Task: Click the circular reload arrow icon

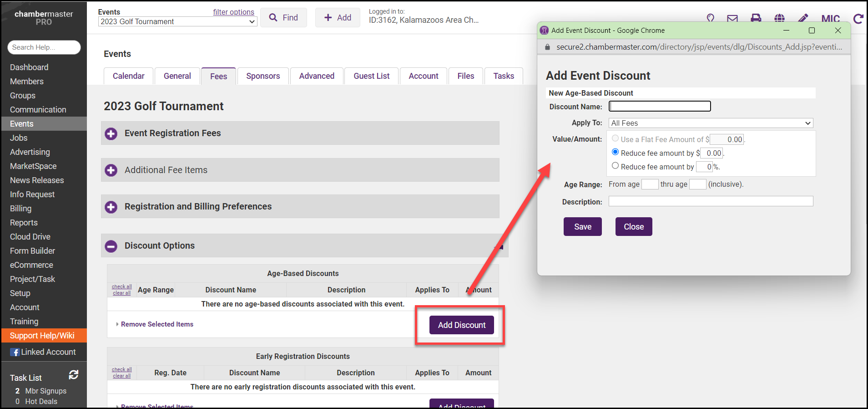Action: coord(858,19)
